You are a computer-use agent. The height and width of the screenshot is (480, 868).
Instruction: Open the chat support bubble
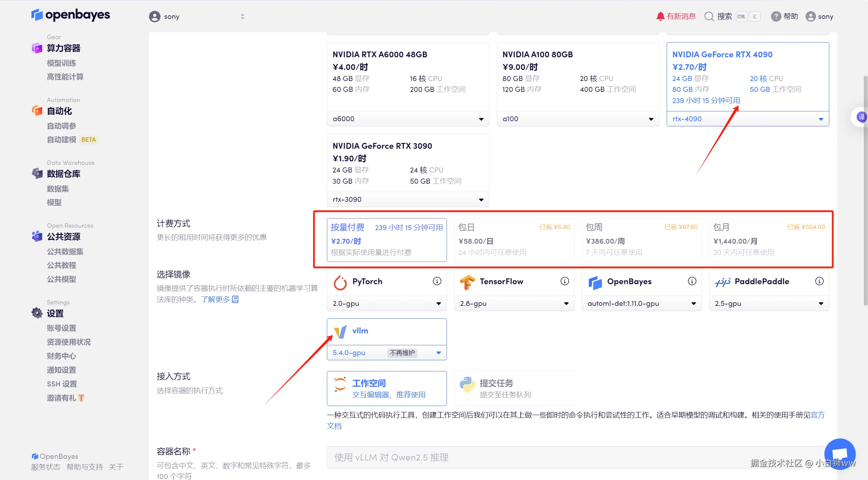click(x=840, y=454)
